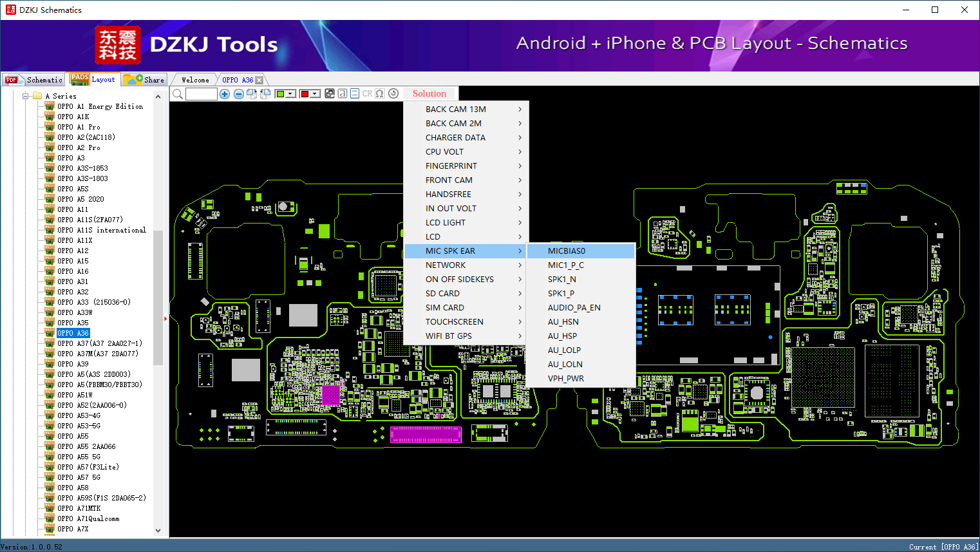Open the NETWORK submenu
Image resolution: width=980 pixels, height=552 pixels.
(x=467, y=265)
